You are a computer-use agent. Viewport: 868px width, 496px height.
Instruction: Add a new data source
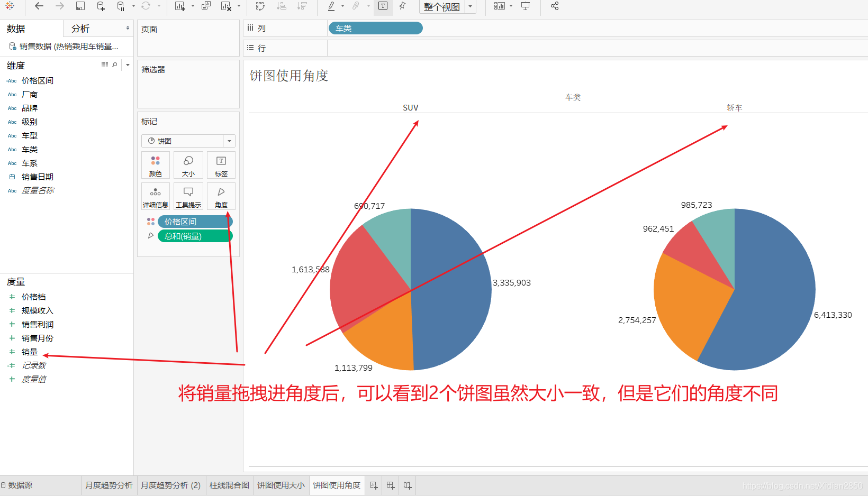pyautogui.click(x=101, y=6)
